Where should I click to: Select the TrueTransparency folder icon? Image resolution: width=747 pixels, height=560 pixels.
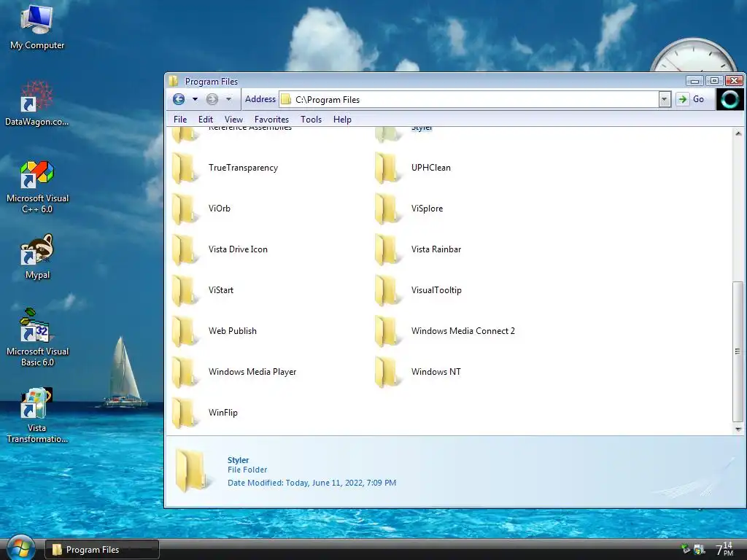[x=185, y=168]
